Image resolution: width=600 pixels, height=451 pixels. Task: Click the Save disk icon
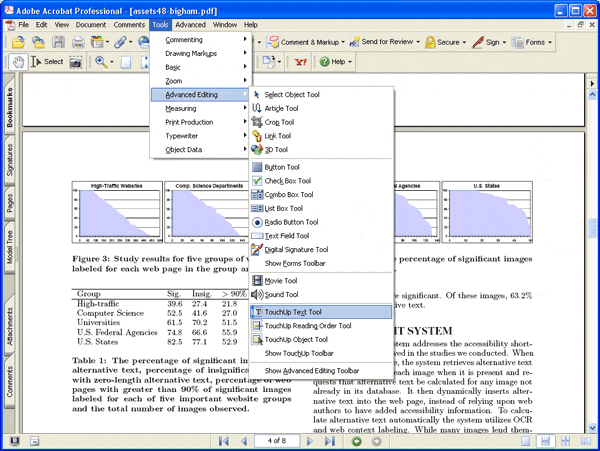pos(58,42)
